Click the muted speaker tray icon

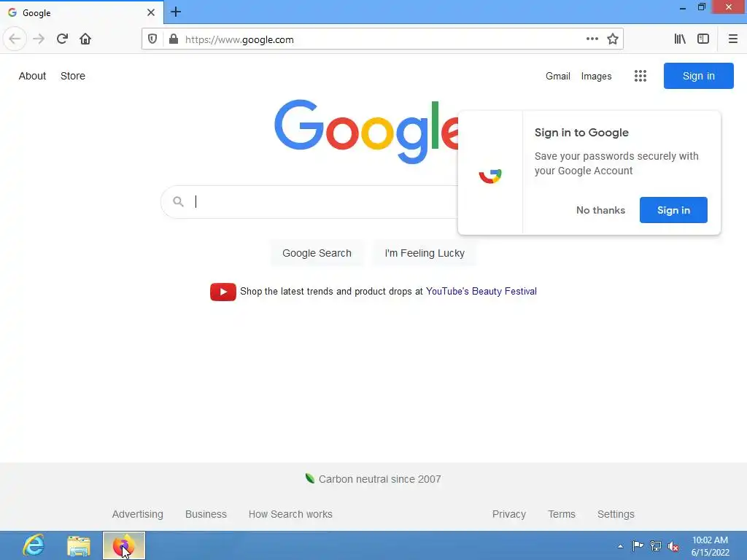pyautogui.click(x=673, y=546)
